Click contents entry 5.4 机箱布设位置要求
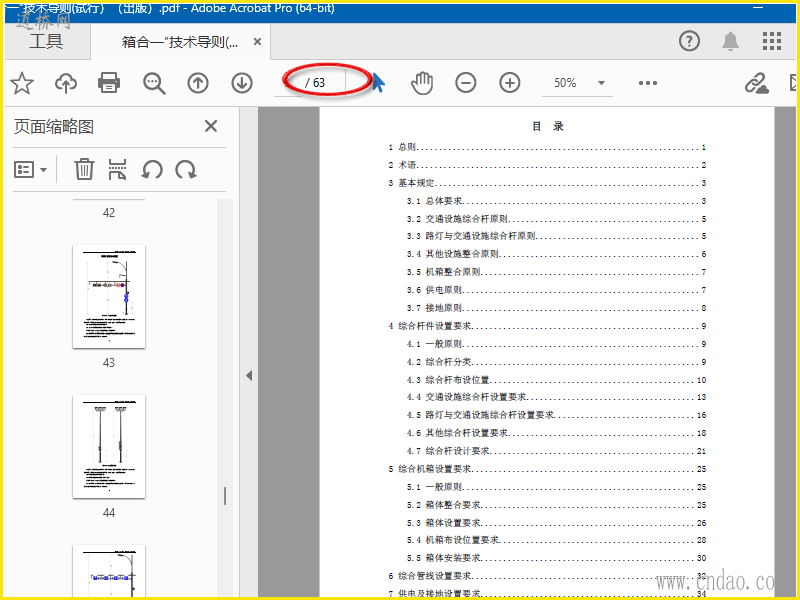The image size is (800, 600). click(556, 540)
